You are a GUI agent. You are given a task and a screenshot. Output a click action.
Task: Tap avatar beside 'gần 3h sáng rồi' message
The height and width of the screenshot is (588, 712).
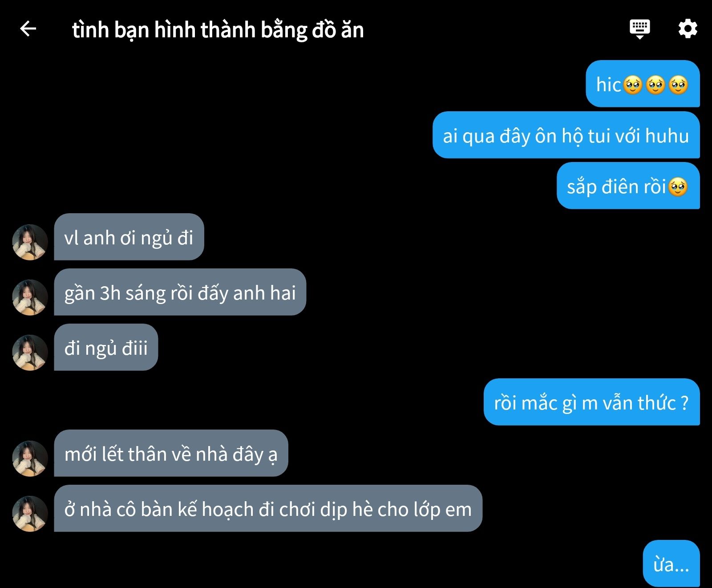pyautogui.click(x=30, y=297)
